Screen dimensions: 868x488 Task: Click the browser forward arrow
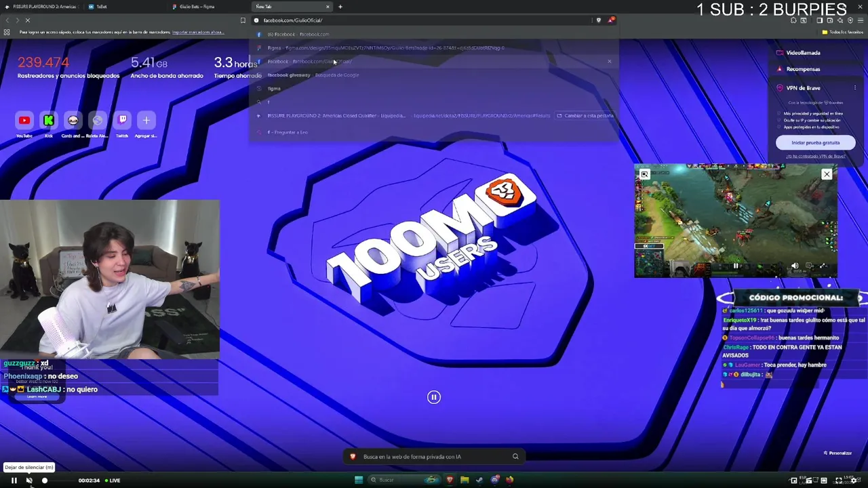18,20
